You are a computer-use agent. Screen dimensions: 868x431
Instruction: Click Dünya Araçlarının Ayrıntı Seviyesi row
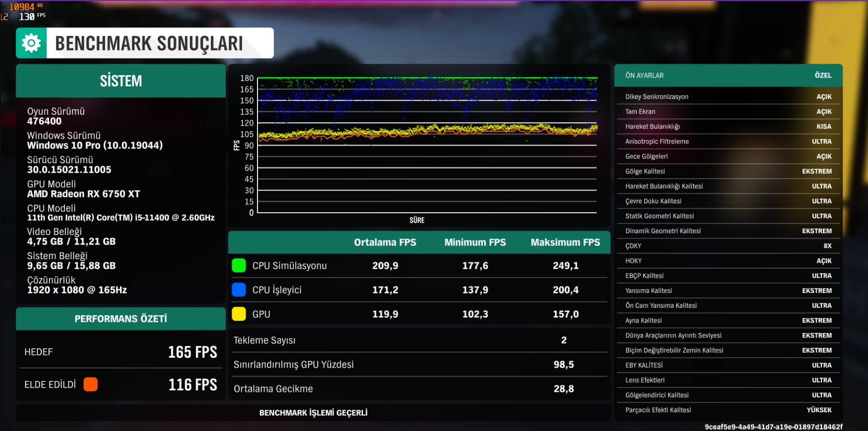728,335
